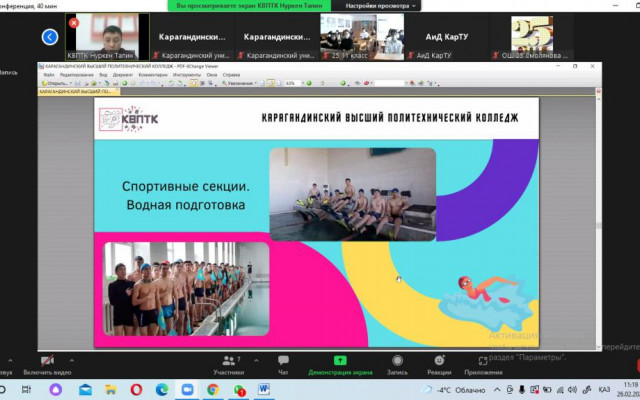Image resolution: width=640 pixels, height=400 pixels.
Task: Click the Открыть open file toolbar button
Action: (x=55, y=83)
